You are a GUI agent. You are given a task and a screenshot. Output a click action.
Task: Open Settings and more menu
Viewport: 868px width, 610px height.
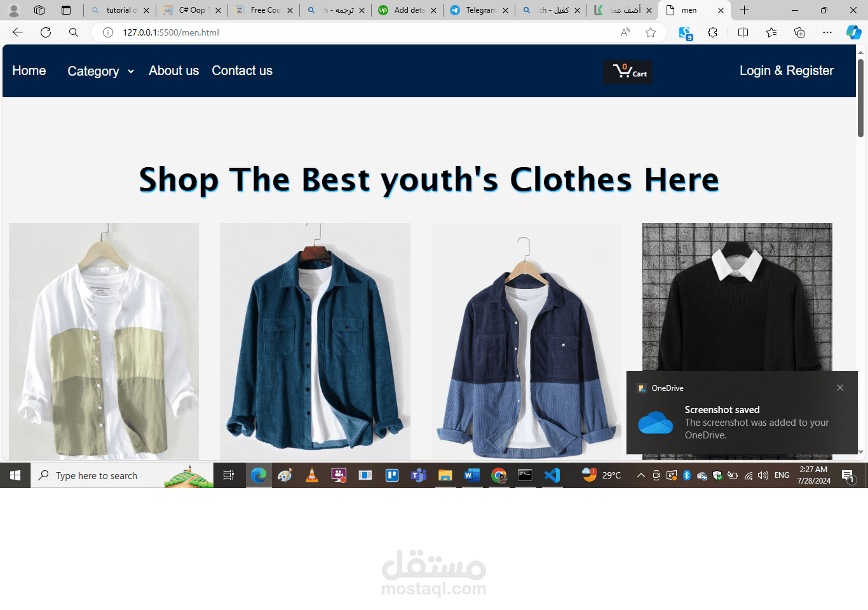(x=827, y=32)
